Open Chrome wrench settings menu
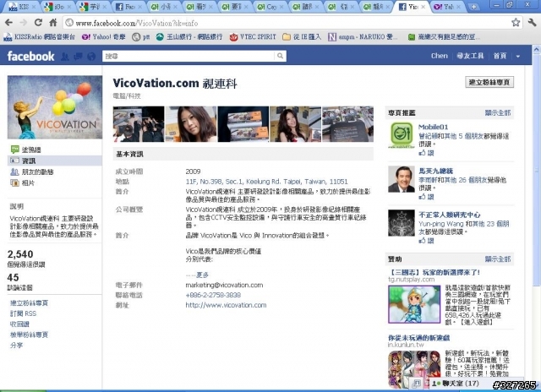The image size is (541, 392). (x=532, y=23)
